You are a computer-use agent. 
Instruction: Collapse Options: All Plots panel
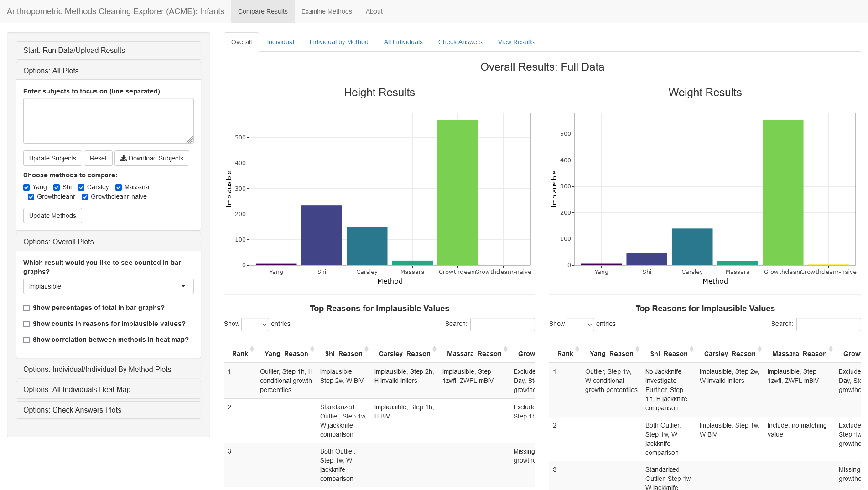point(109,71)
